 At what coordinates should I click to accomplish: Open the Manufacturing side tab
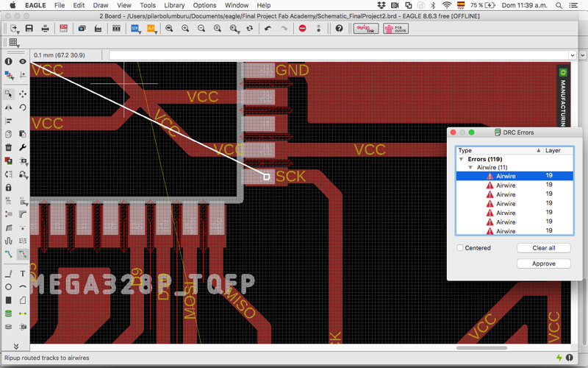pyautogui.click(x=563, y=98)
